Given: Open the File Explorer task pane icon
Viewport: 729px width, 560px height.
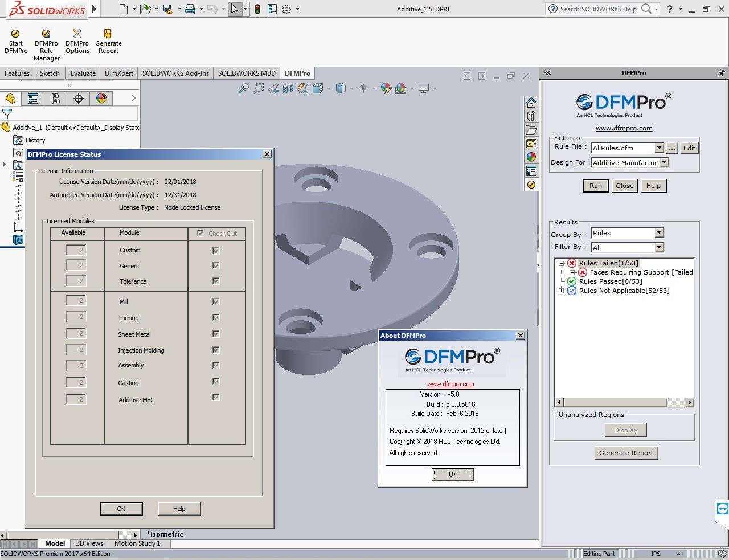Looking at the screenshot, I should point(531,130).
